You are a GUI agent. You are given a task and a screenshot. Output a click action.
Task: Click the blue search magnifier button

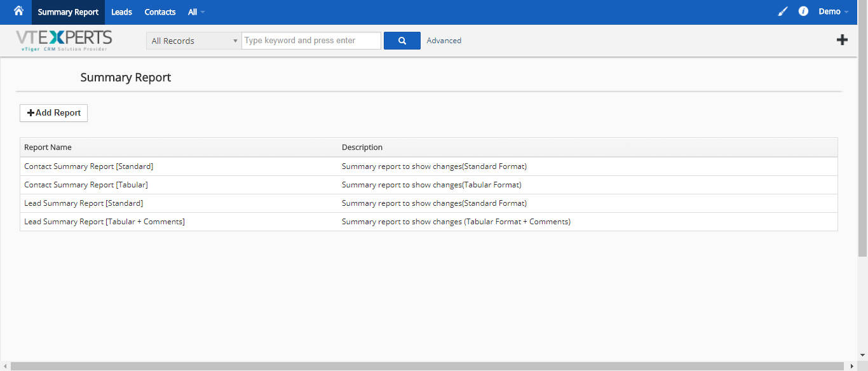(x=402, y=41)
